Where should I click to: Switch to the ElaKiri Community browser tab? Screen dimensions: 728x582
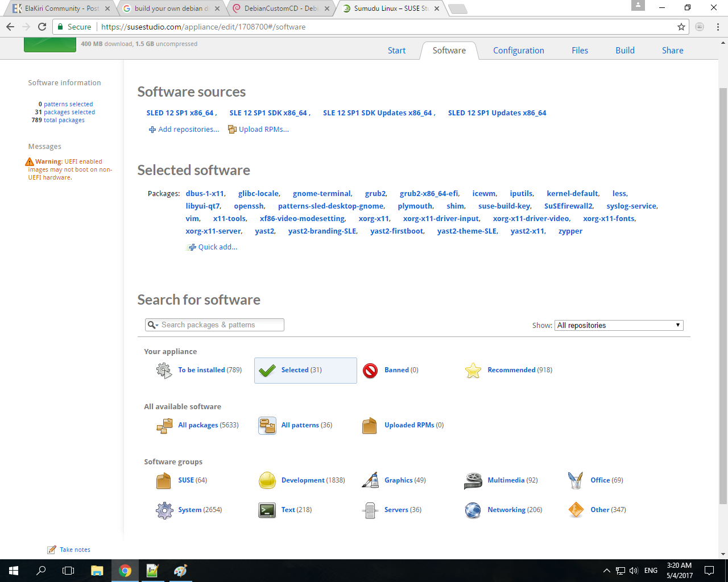pyautogui.click(x=61, y=9)
